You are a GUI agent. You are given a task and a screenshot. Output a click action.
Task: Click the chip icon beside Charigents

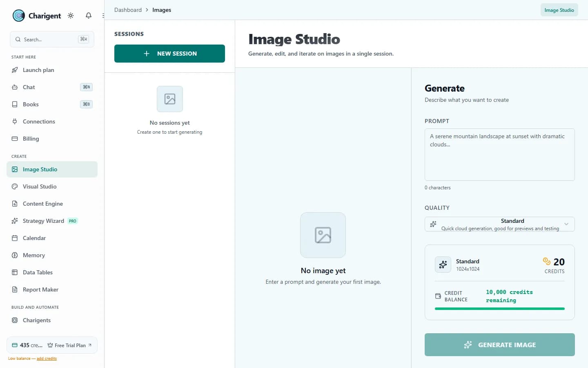pos(15,320)
